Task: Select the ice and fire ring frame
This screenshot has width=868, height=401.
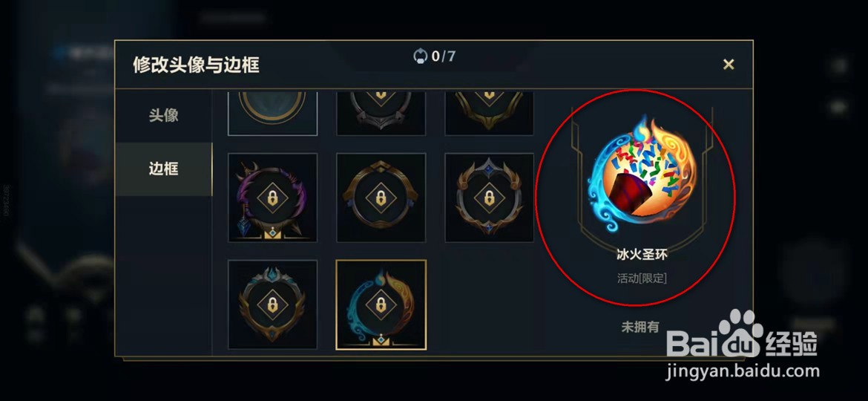Action: point(381,304)
